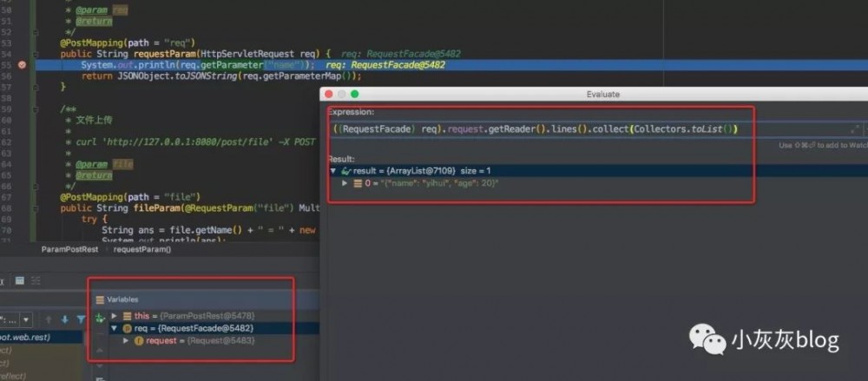Viewport: 868px width, 381px height.
Task: Click the move watch up arrow in Variables sidebar
Action: click(100, 351)
